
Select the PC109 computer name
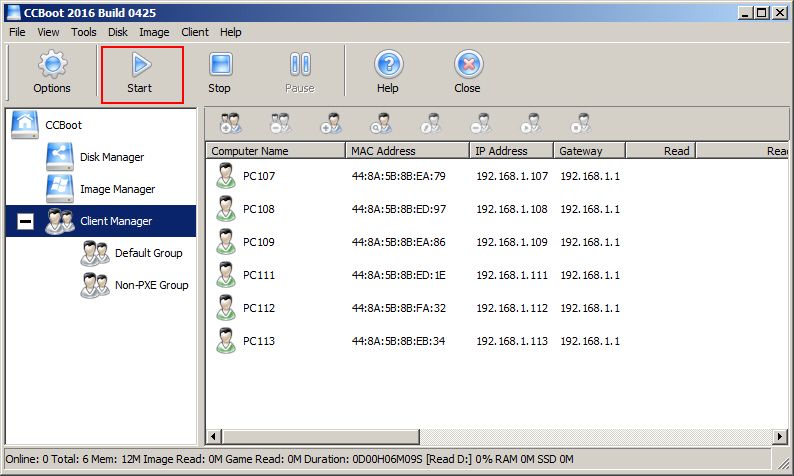259,242
